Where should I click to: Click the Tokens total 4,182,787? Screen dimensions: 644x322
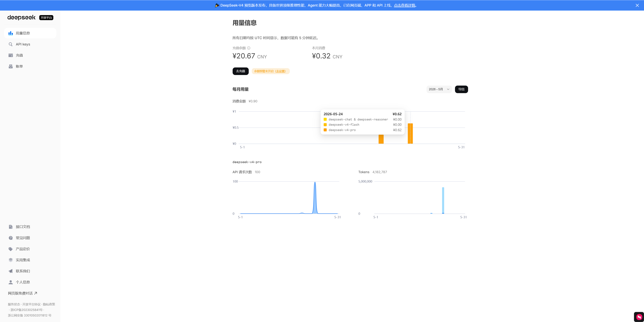click(380, 172)
